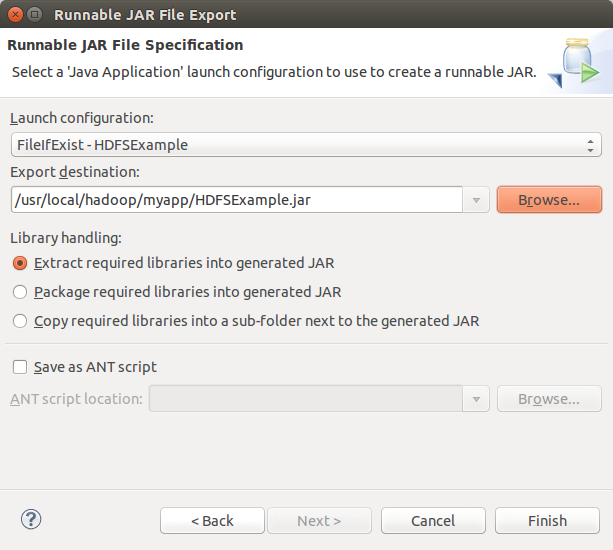Click the ANT script location text field
This screenshot has width=613, height=550.
point(306,399)
